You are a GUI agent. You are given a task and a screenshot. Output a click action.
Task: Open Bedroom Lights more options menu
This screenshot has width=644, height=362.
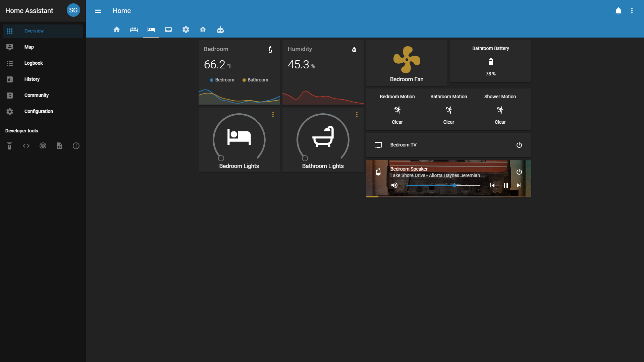[273, 114]
